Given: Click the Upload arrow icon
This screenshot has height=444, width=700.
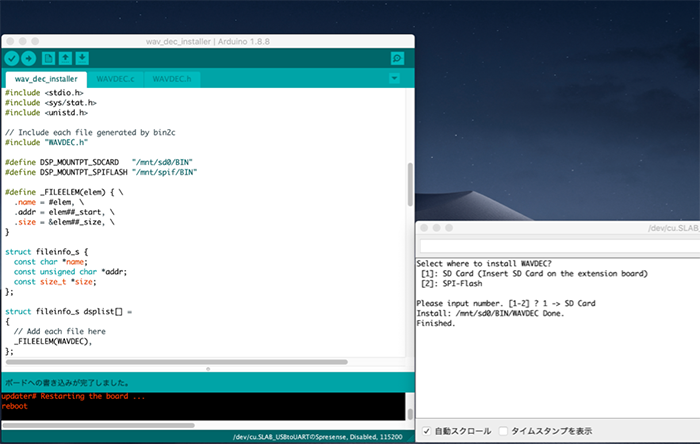Looking at the screenshot, I should 28,59.
